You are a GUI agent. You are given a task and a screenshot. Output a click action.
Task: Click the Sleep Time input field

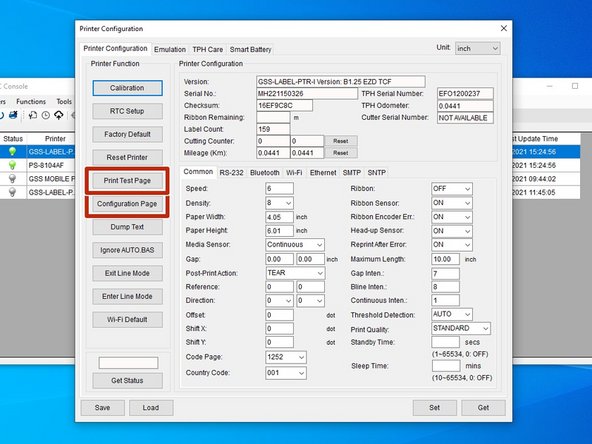click(446, 366)
